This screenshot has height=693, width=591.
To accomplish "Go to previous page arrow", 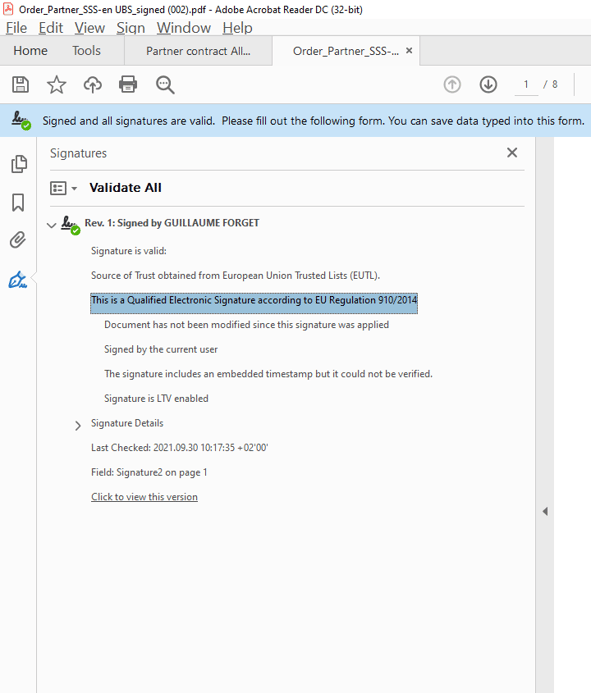I will pos(452,84).
